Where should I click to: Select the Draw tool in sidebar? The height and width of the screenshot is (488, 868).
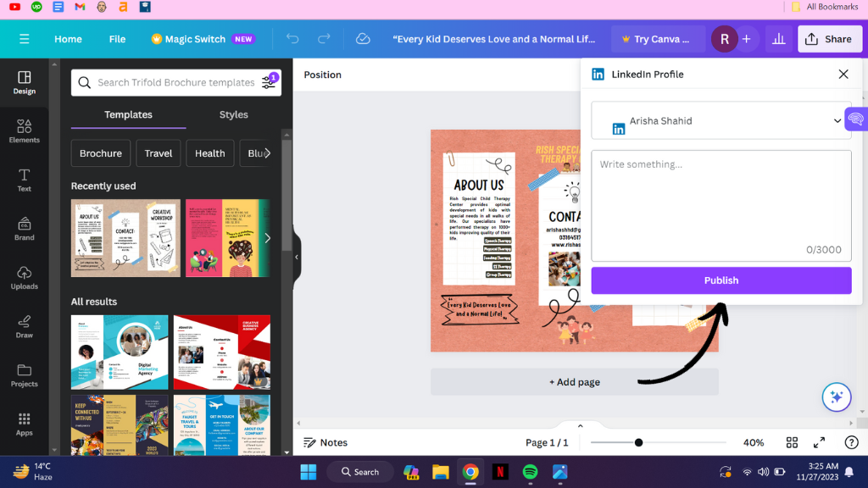click(x=24, y=326)
